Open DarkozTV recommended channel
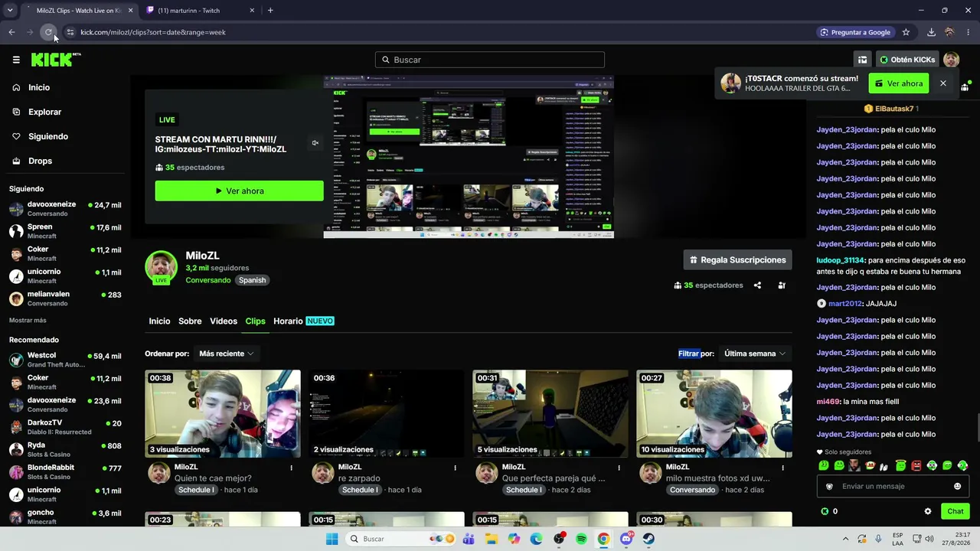The image size is (980, 551). [65, 427]
